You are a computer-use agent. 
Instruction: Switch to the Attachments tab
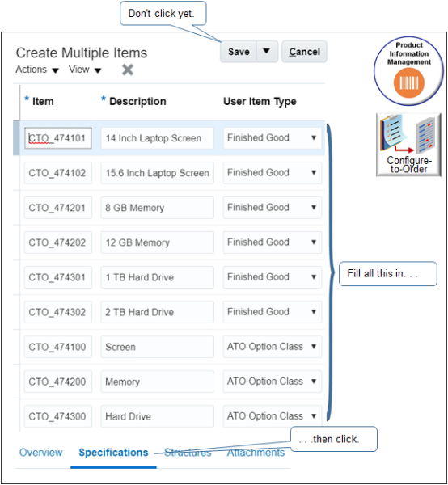point(256,453)
